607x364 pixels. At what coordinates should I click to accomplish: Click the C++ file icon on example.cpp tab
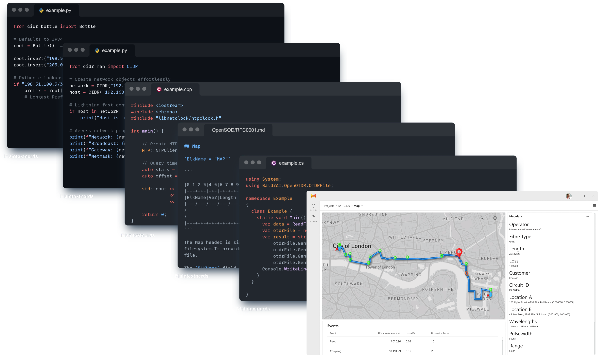pyautogui.click(x=159, y=89)
